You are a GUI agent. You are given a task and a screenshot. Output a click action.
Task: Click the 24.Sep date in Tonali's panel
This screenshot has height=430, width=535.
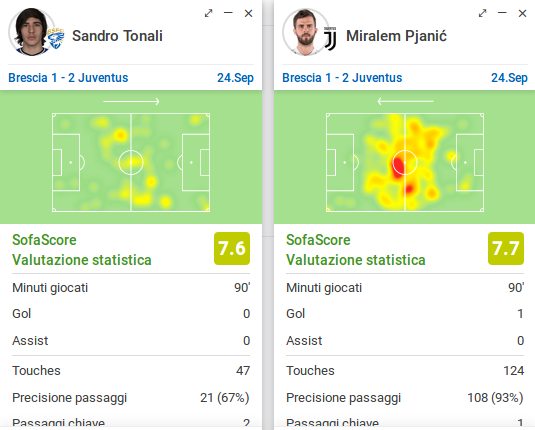click(x=235, y=78)
